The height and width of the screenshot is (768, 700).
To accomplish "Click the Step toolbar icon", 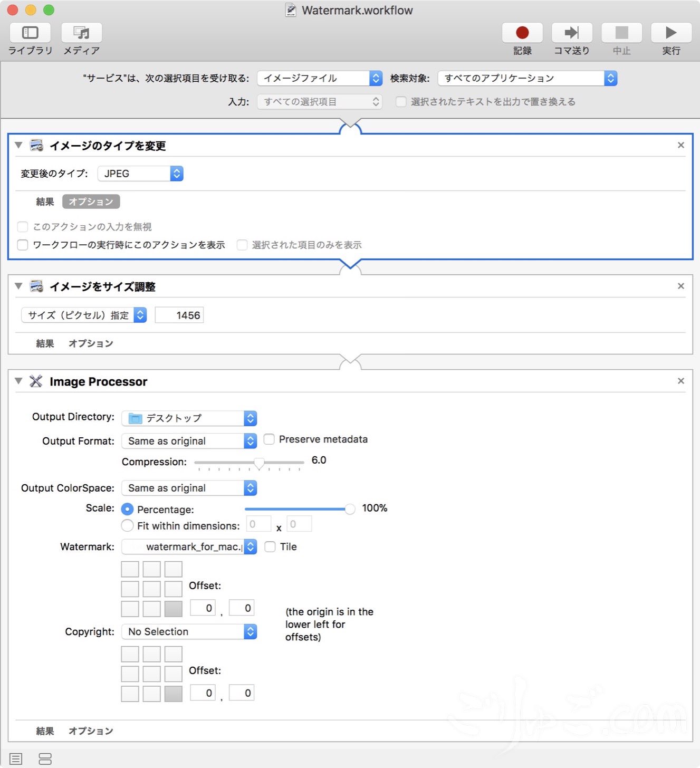I will click(x=571, y=33).
